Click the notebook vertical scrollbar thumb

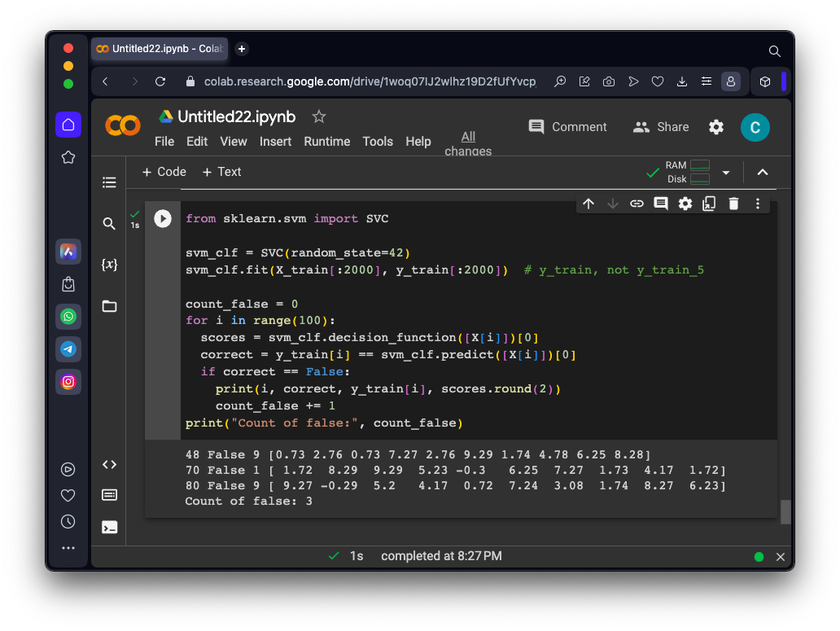coord(785,511)
